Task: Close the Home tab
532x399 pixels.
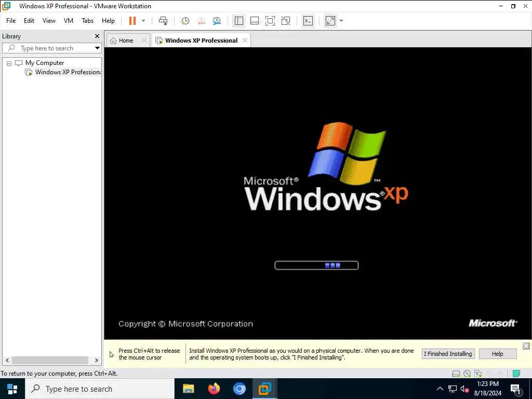Action: click(x=144, y=41)
